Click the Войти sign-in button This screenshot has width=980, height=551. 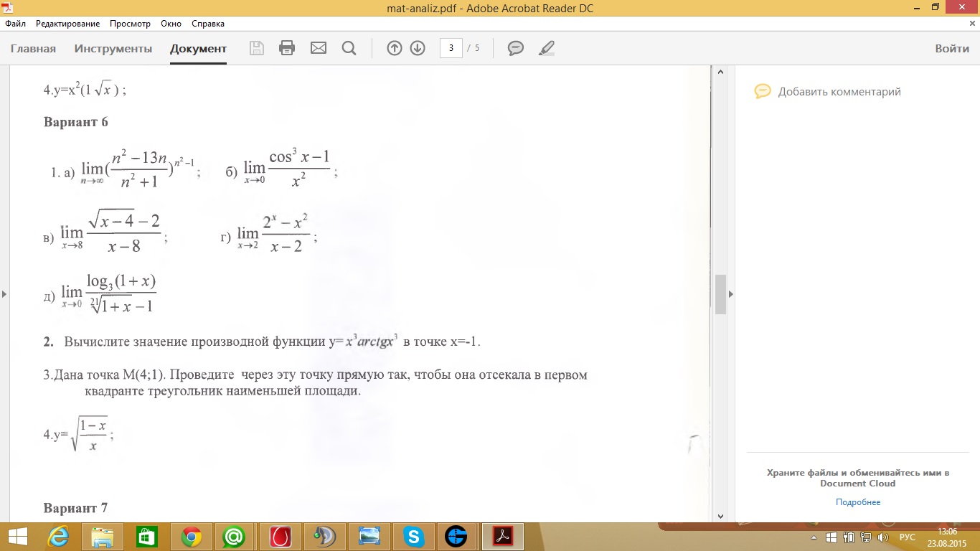[952, 49]
